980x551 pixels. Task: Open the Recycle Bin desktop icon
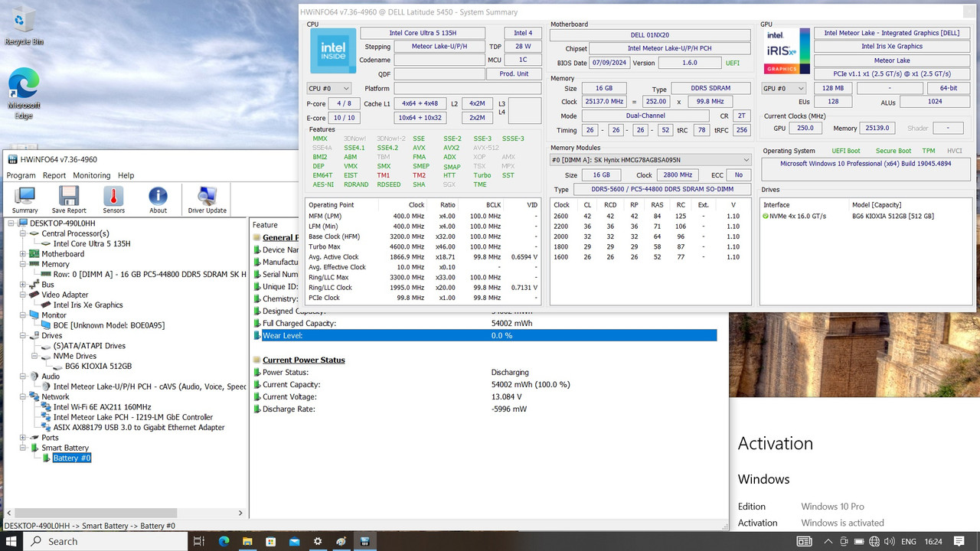pos(24,25)
